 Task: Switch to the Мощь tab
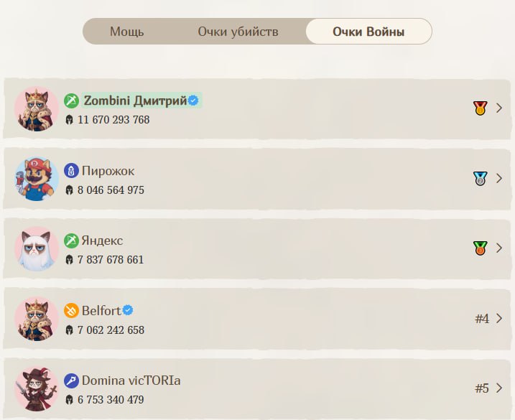click(127, 32)
